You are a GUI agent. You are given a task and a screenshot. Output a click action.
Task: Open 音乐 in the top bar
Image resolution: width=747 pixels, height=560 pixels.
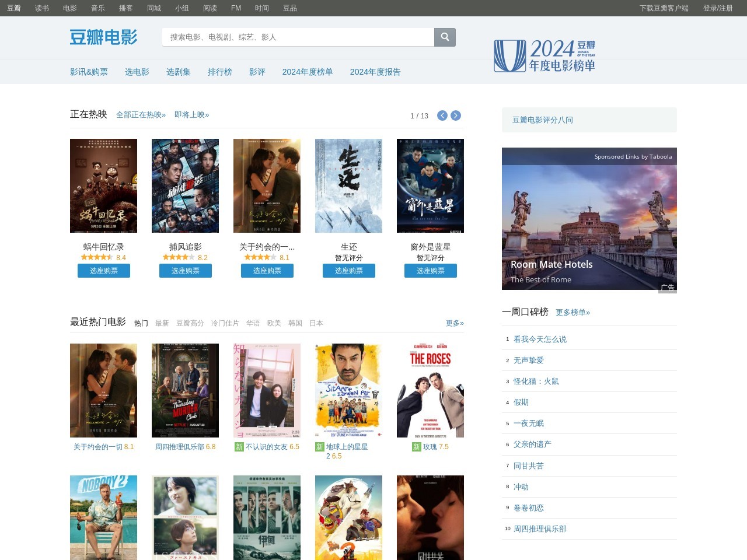click(98, 8)
